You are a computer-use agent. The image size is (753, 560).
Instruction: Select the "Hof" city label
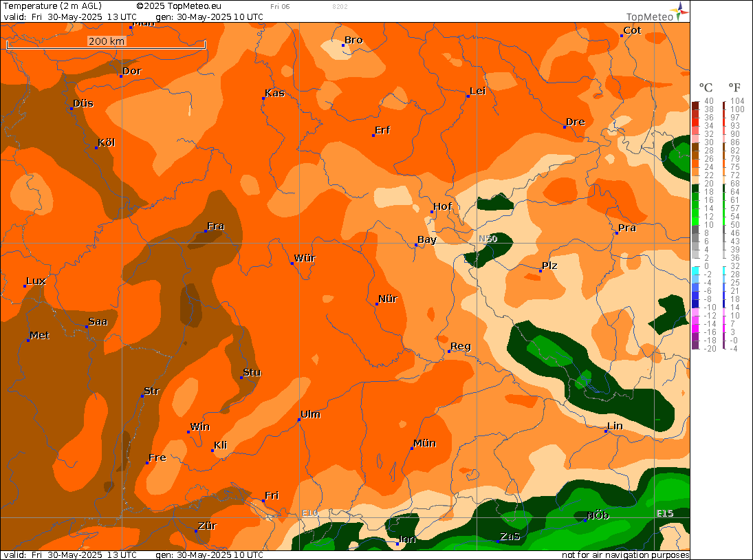pos(442,206)
